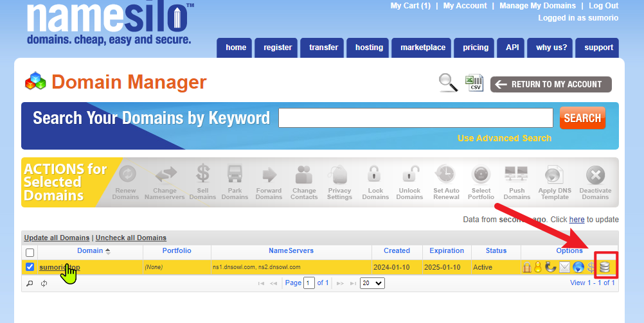The image size is (644, 323).
Task: Click the Renew Domains action icon
Action: [127, 175]
